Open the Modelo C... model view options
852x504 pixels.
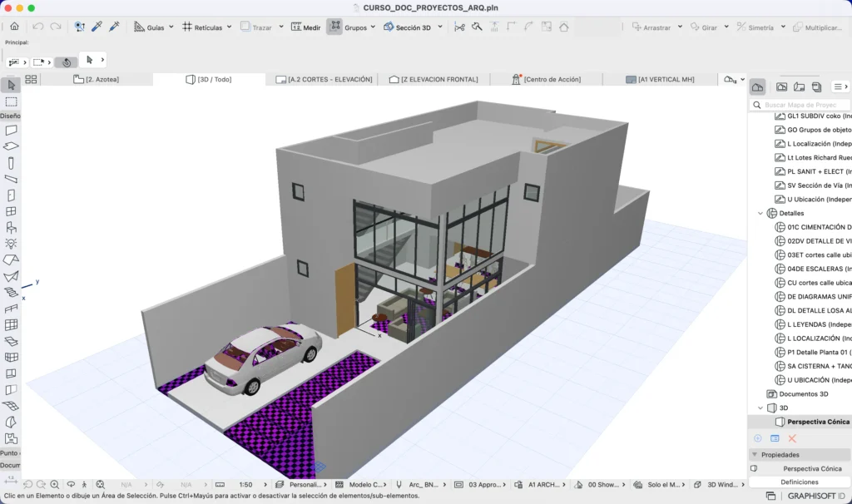[361, 484]
